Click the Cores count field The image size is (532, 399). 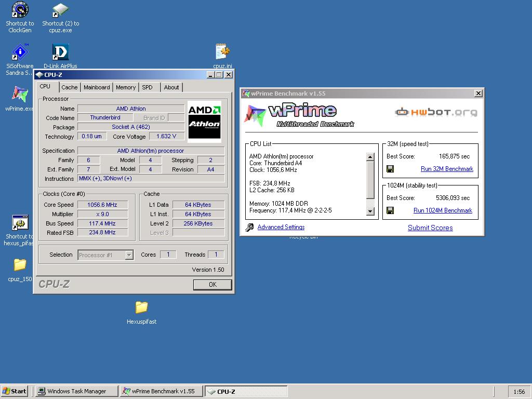tap(168, 255)
